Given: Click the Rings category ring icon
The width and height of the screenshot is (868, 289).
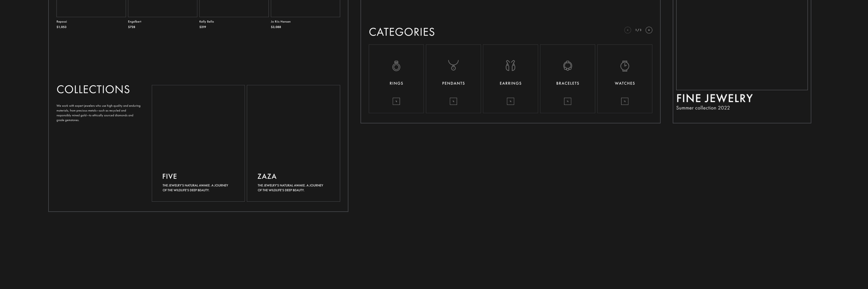Looking at the screenshot, I should (396, 66).
